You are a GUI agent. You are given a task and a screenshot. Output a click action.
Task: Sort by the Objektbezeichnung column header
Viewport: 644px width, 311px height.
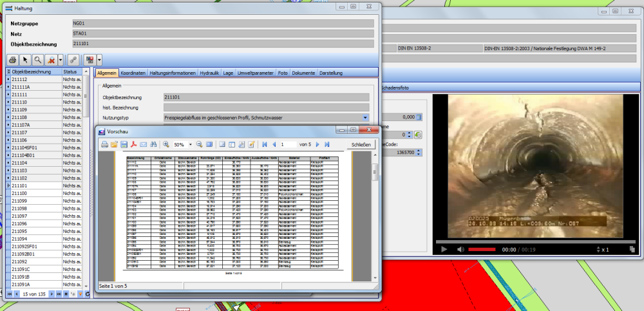pos(36,71)
